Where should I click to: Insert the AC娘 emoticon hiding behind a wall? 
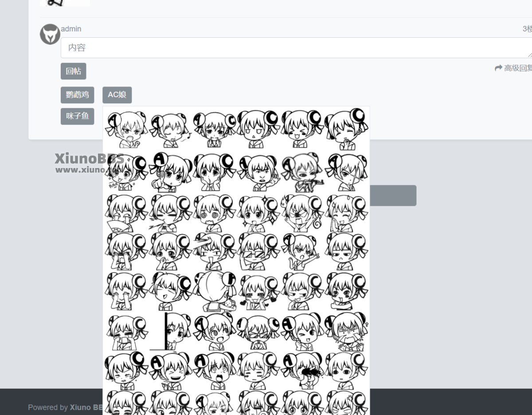click(x=170, y=331)
